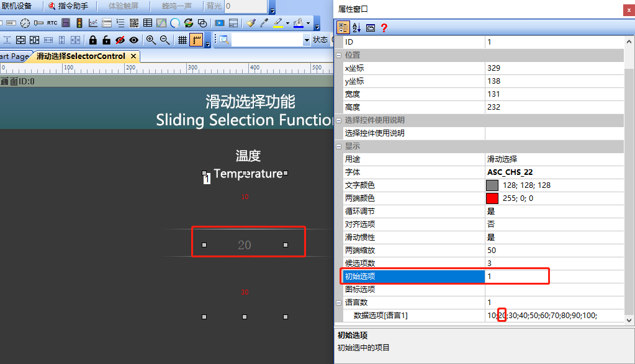Select the format brush tool
The height and width of the screenshot is (364, 635).
251,23
